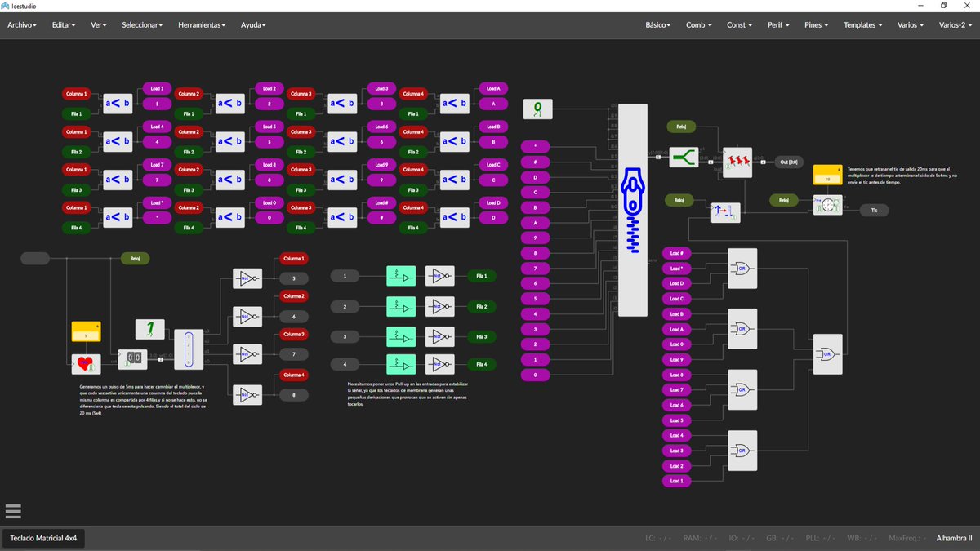Edit the yellow constant value 20 field
Image resolution: width=980 pixels, height=551 pixels.
point(827,179)
